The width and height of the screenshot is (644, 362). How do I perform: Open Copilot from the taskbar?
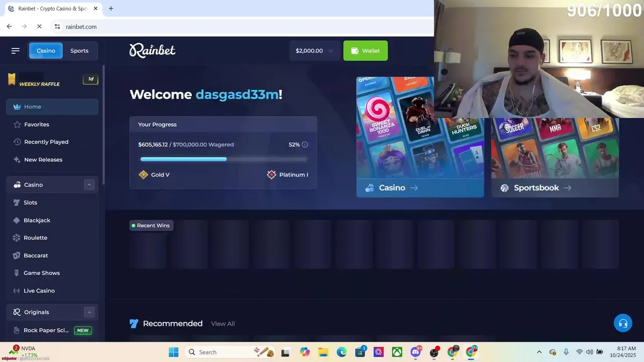coord(304,352)
